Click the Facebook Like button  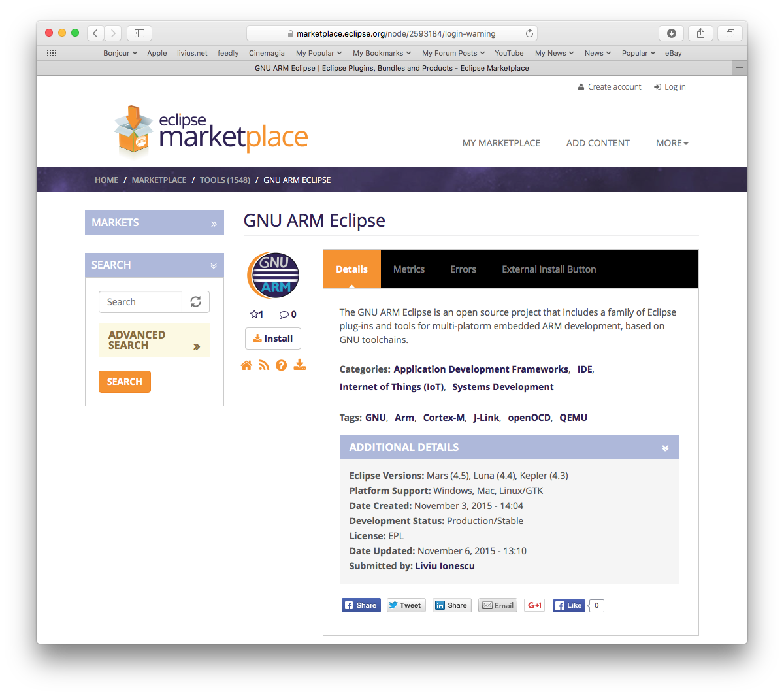[x=568, y=606]
